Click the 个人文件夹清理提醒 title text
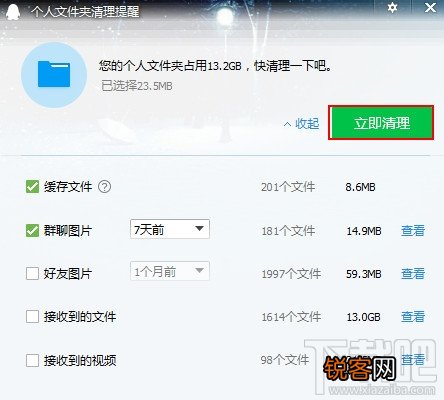Viewport: 444px width, 400px height. click(85, 12)
